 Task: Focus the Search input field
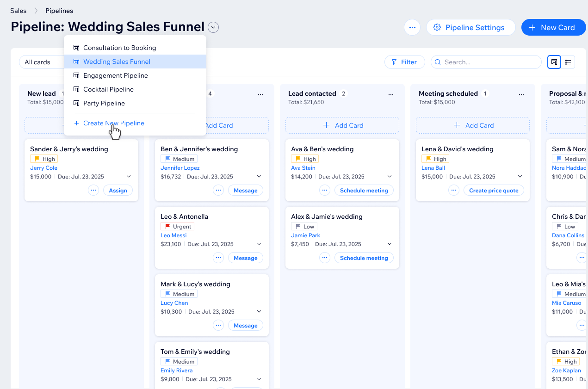[x=490, y=62]
